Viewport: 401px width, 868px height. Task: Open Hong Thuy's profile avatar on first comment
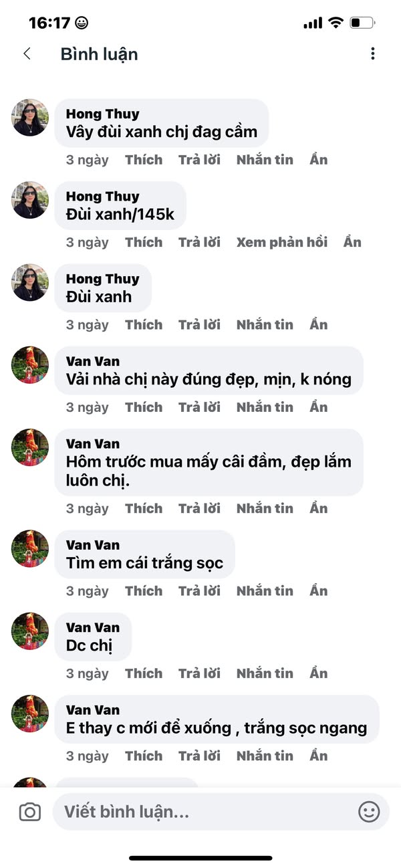click(x=29, y=118)
